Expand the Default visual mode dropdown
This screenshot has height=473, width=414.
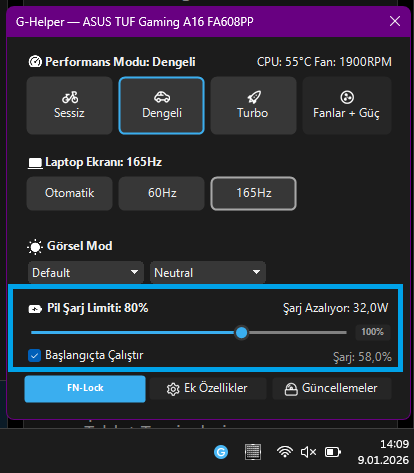[x=86, y=273]
